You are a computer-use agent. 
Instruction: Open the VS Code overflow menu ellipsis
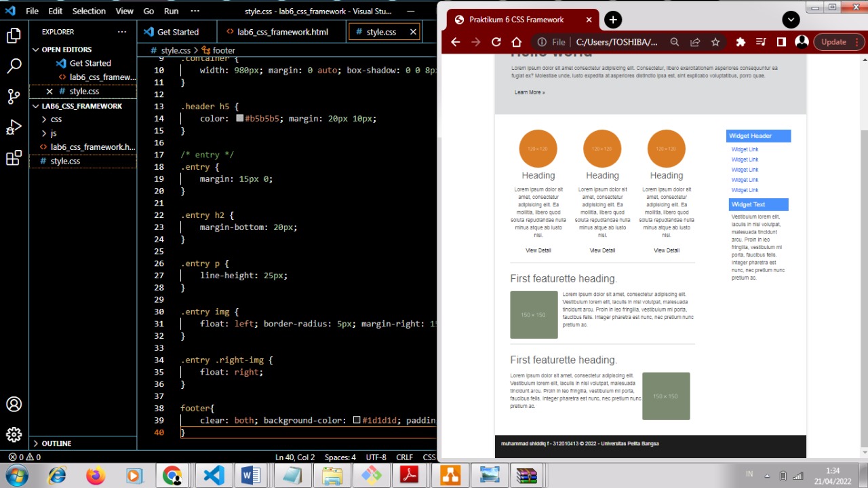click(x=195, y=11)
